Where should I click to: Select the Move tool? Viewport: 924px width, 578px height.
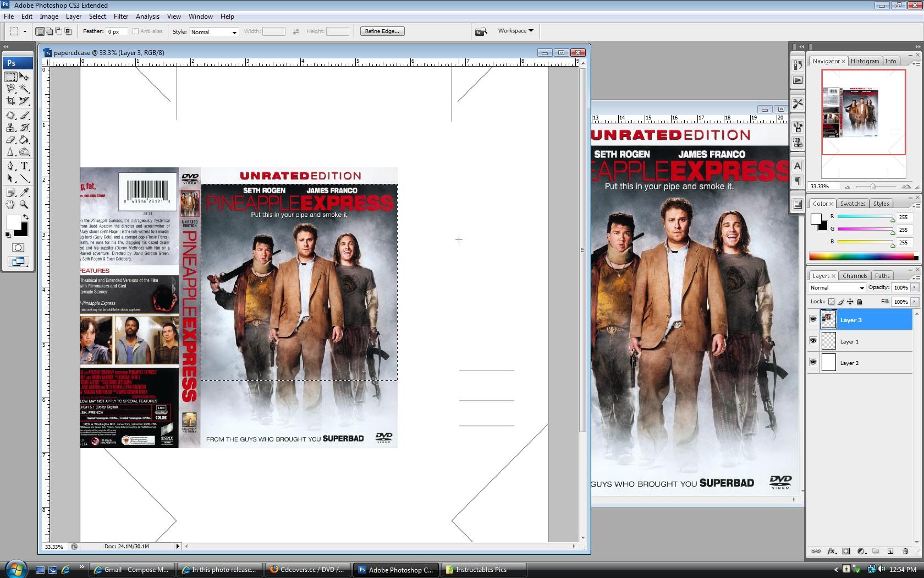tap(24, 77)
